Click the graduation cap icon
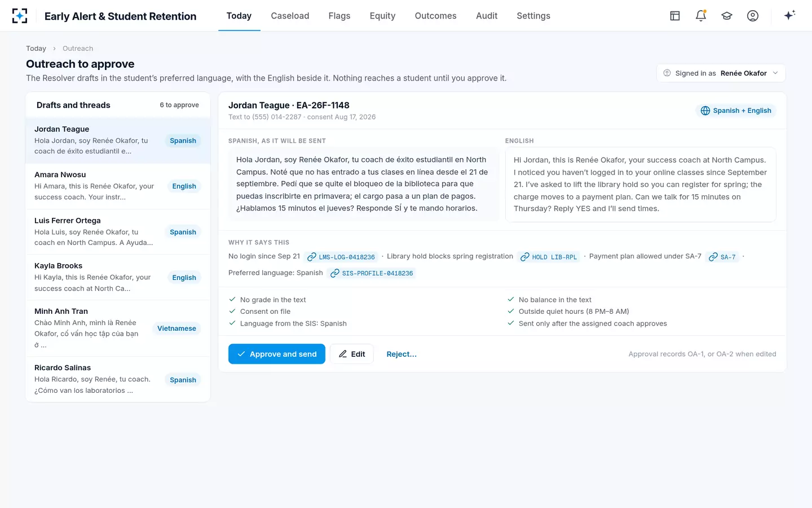 727,16
